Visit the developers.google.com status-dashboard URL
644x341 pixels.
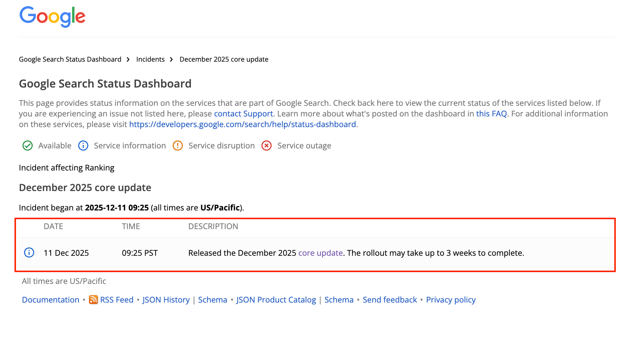[243, 124]
